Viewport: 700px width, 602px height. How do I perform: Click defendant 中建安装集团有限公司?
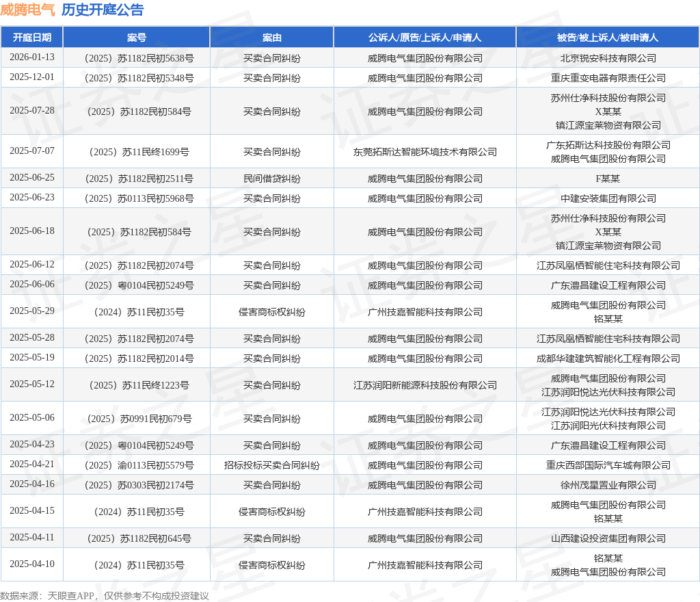coord(608,198)
